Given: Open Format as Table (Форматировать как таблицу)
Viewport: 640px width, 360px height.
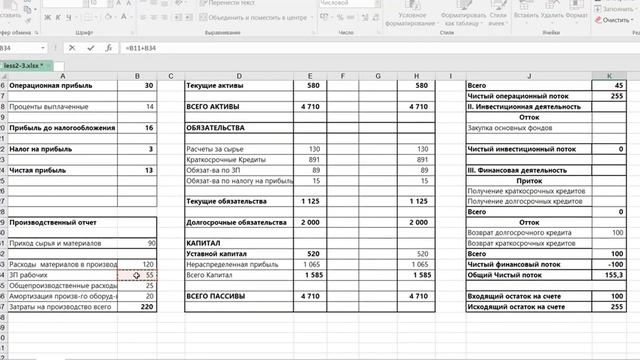Looking at the screenshot, I should 463,14.
